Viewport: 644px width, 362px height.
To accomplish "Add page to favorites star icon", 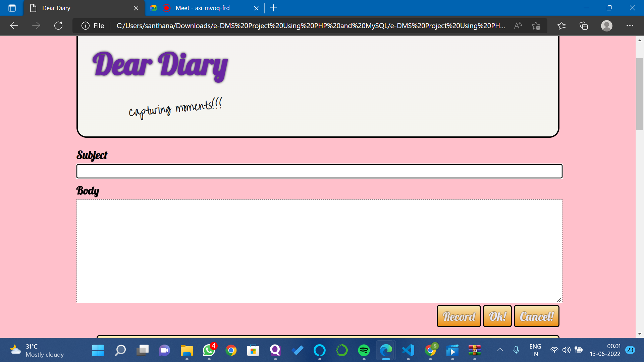I will (536, 26).
